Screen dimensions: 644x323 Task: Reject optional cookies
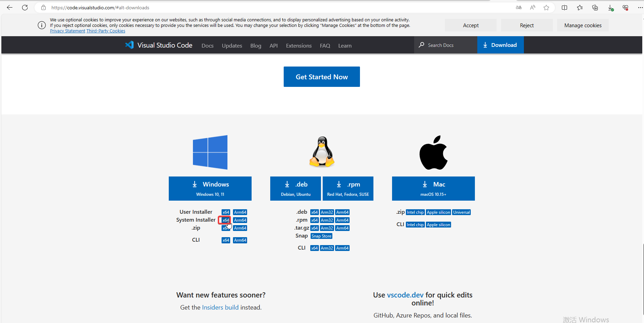coord(527,25)
